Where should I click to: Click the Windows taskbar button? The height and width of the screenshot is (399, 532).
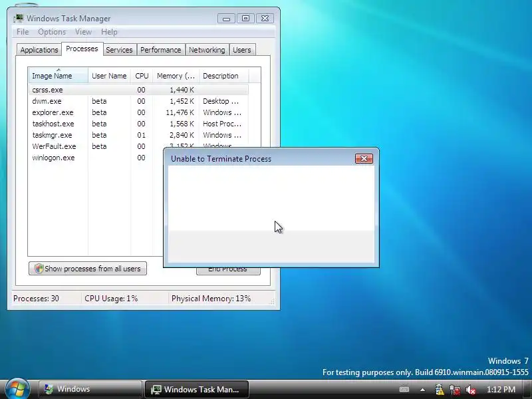[90, 389]
